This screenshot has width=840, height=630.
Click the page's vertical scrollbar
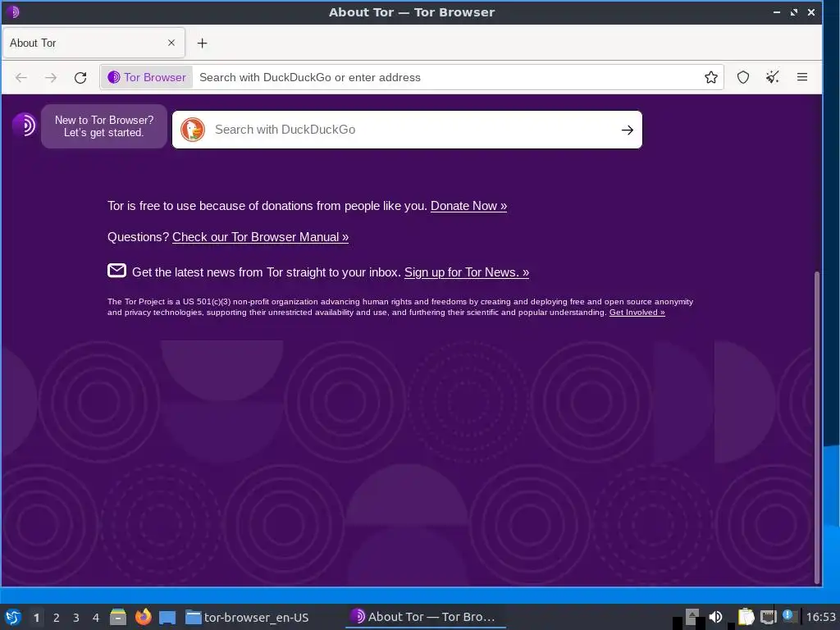tap(817, 427)
